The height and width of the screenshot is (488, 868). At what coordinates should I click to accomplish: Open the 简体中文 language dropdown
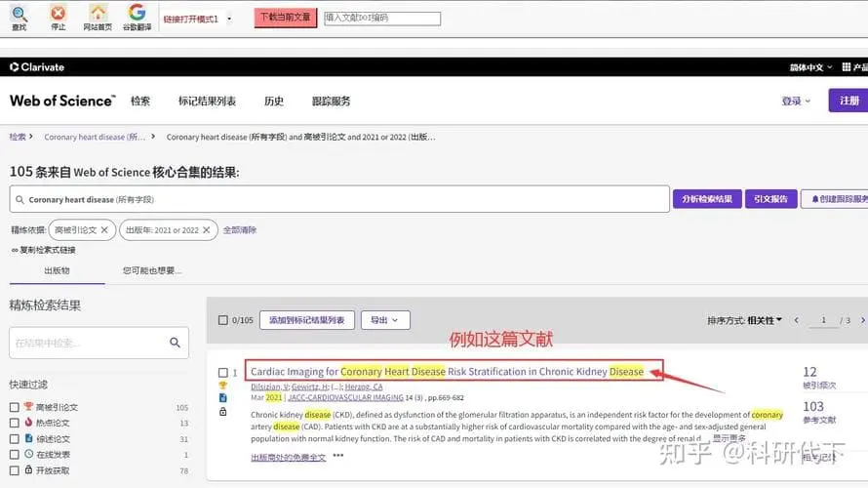coord(810,67)
